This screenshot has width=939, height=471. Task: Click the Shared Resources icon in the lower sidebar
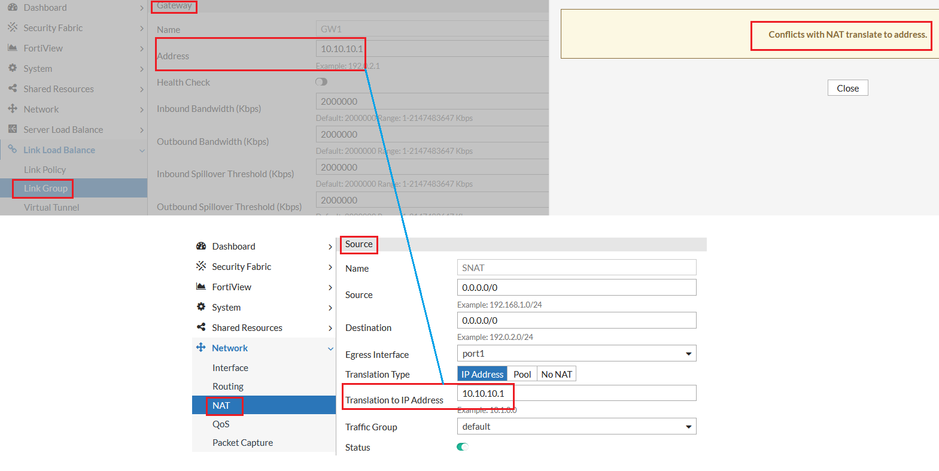click(201, 327)
